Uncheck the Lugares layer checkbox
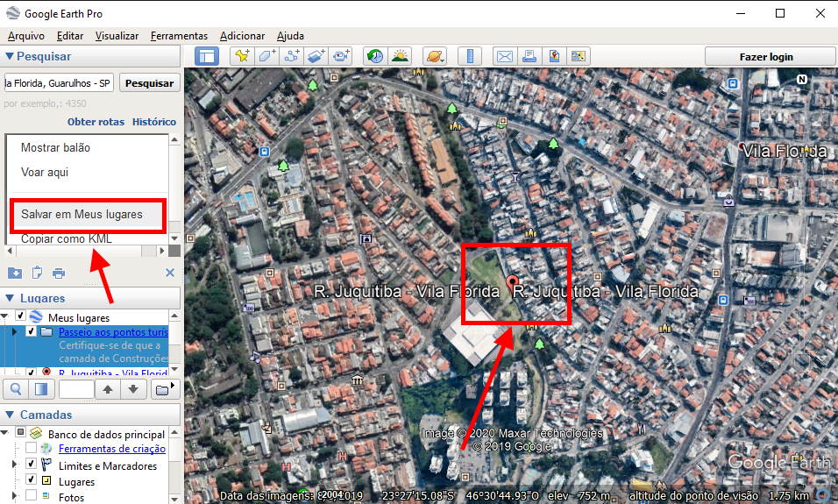The height and width of the screenshot is (504, 838). click(31, 480)
